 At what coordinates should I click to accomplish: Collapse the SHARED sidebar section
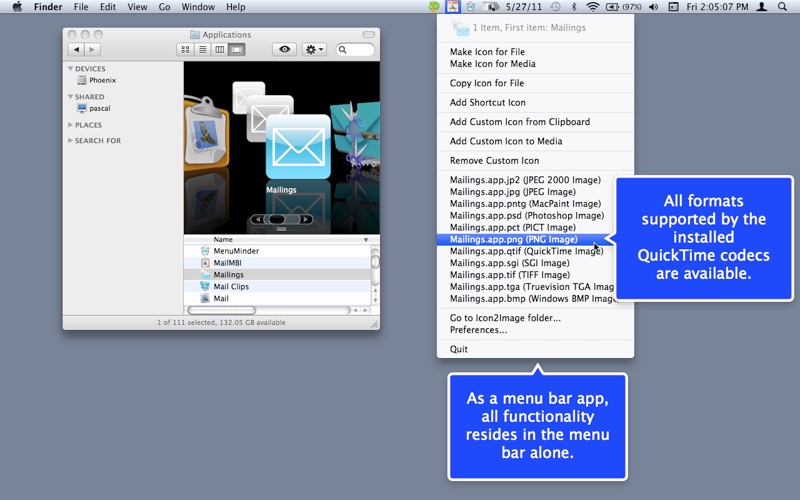pyautogui.click(x=70, y=96)
